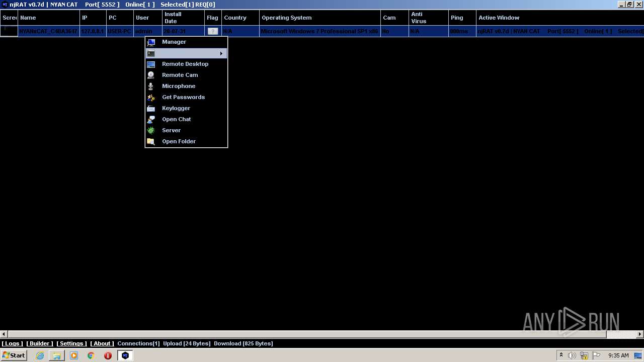Click the Microsoft Windows 7 Professional cell
Viewport: 644px width, 362px height.
320,31
